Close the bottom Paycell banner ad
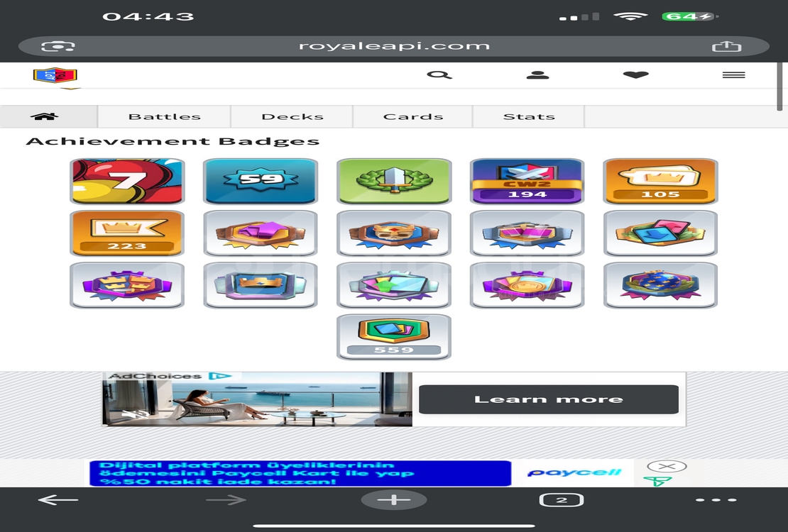This screenshot has width=788, height=532. [667, 466]
